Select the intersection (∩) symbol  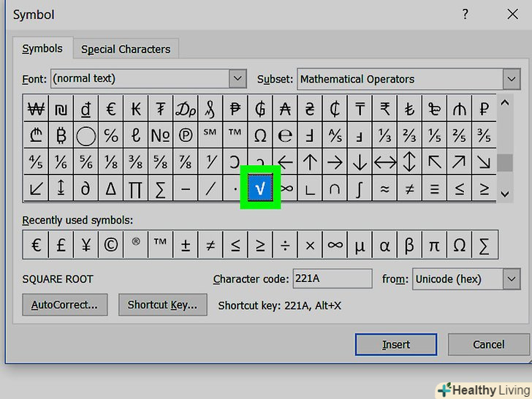(335, 188)
